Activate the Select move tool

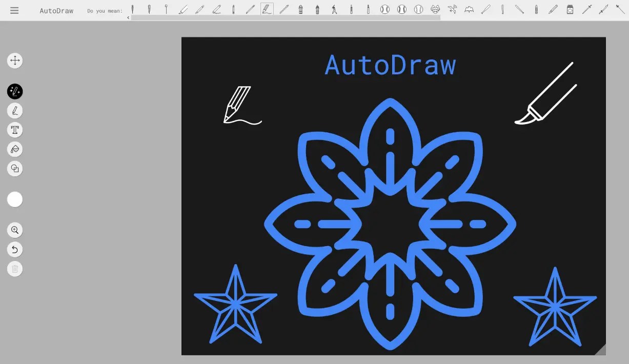[x=15, y=60]
